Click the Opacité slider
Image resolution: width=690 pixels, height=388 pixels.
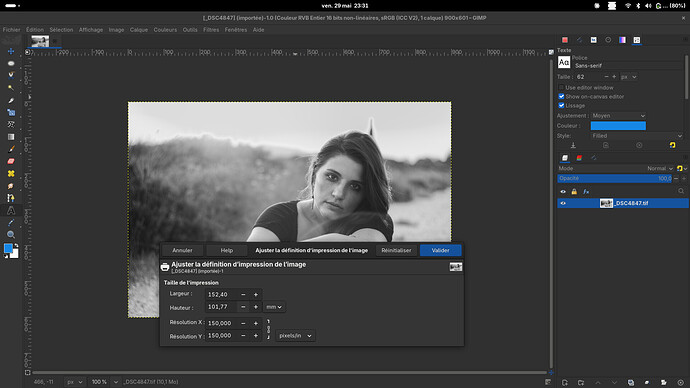(615, 179)
